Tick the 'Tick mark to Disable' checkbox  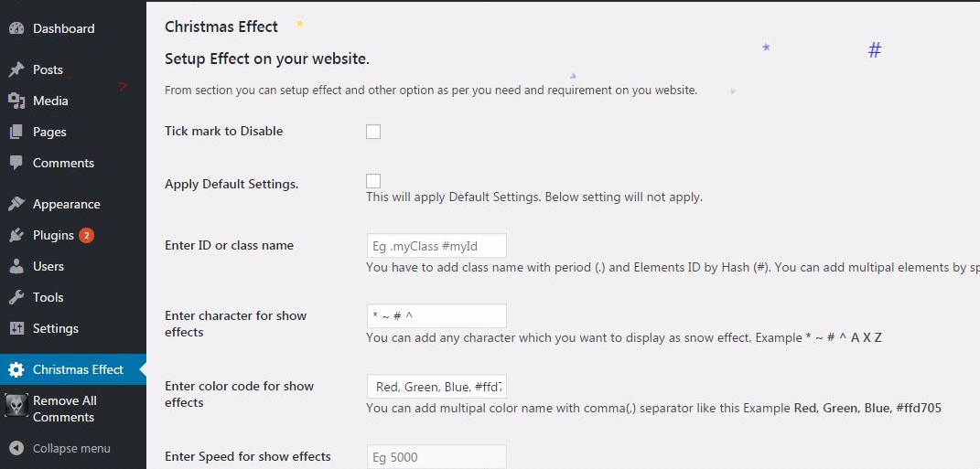click(x=373, y=132)
